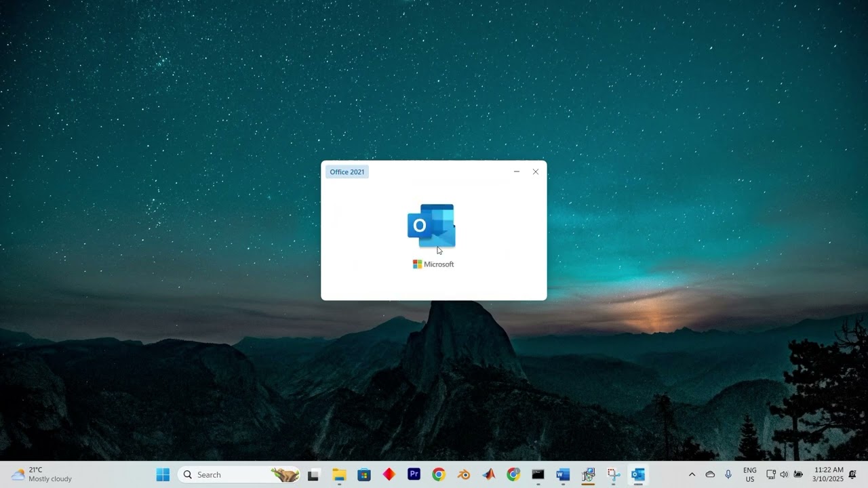Viewport: 868px width, 488px height.
Task: Click the taskbar Search box
Action: tap(239, 474)
